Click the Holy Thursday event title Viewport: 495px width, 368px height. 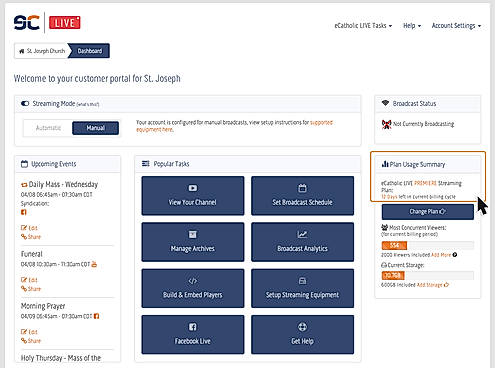61,358
